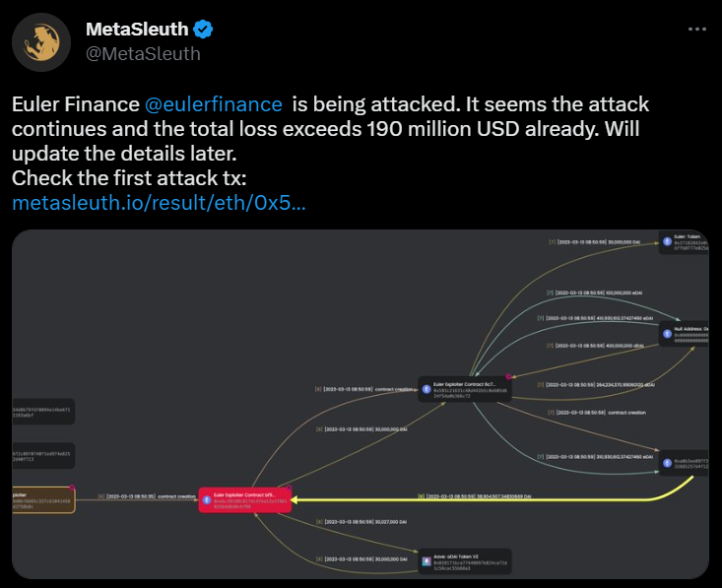Click the blue verified badge
This screenshot has width=722, height=588.
tap(203, 30)
